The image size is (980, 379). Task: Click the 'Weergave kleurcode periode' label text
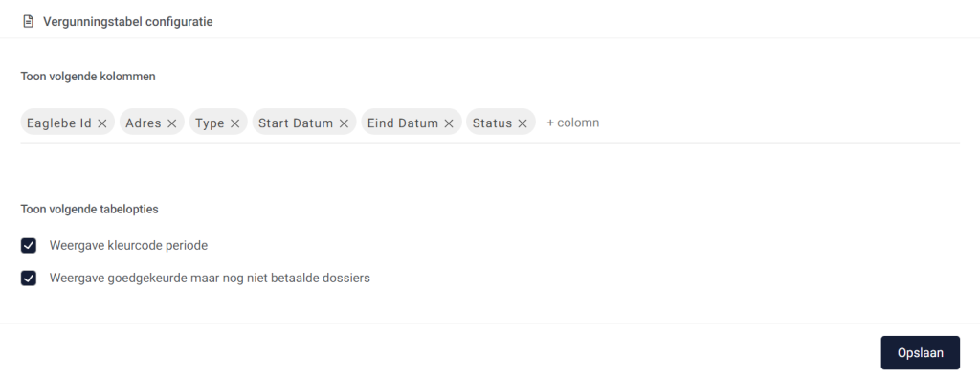click(128, 246)
